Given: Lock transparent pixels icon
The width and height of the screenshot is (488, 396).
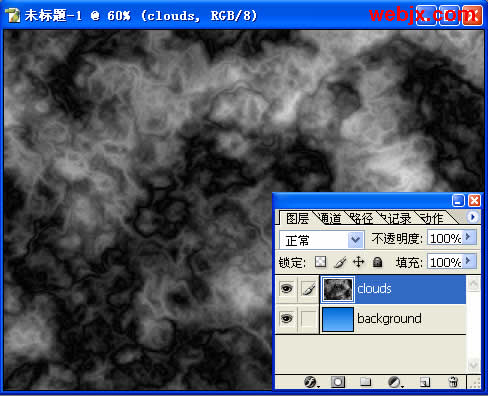Looking at the screenshot, I should [x=320, y=262].
